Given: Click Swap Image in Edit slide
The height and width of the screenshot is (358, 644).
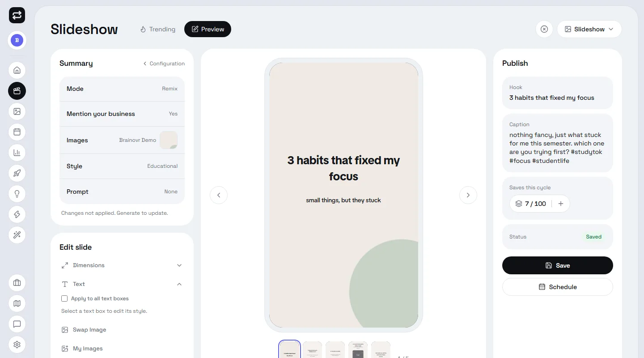Looking at the screenshot, I should [84, 330].
